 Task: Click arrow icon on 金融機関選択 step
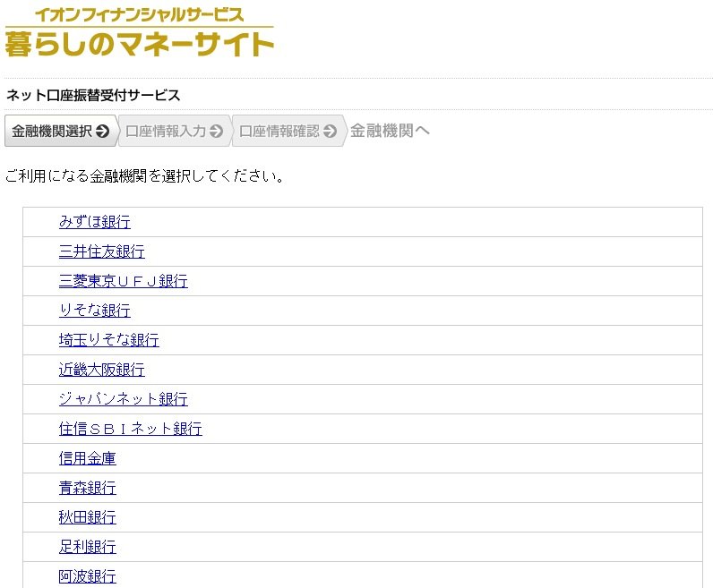(103, 132)
